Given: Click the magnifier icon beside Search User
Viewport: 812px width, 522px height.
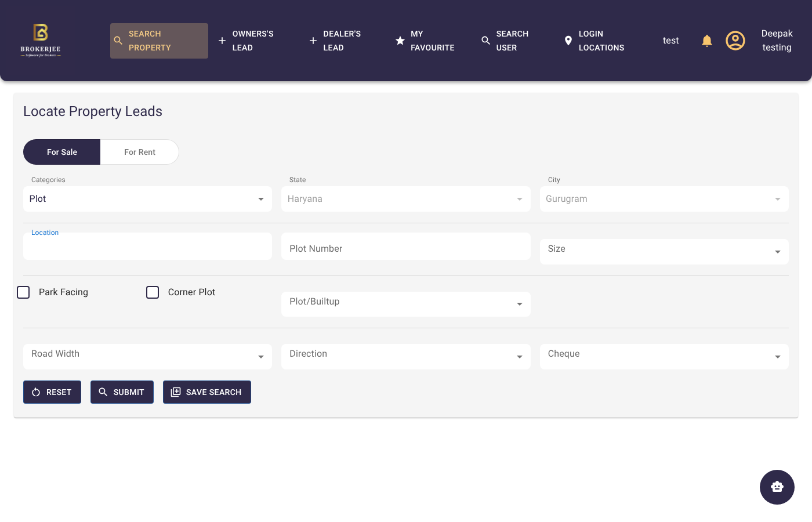Looking at the screenshot, I should pyautogui.click(x=485, y=41).
